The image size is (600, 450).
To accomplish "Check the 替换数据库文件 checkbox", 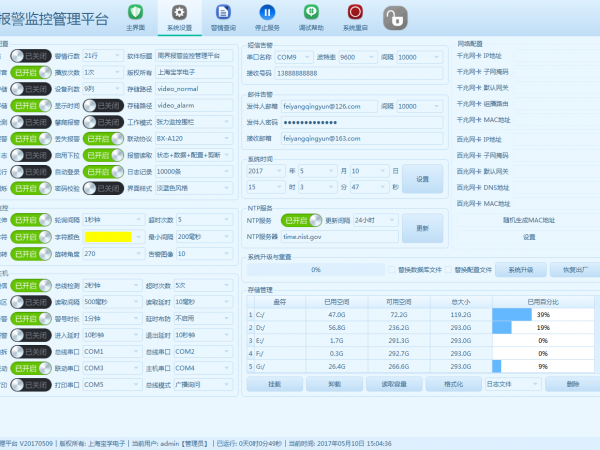I will tap(391, 269).
